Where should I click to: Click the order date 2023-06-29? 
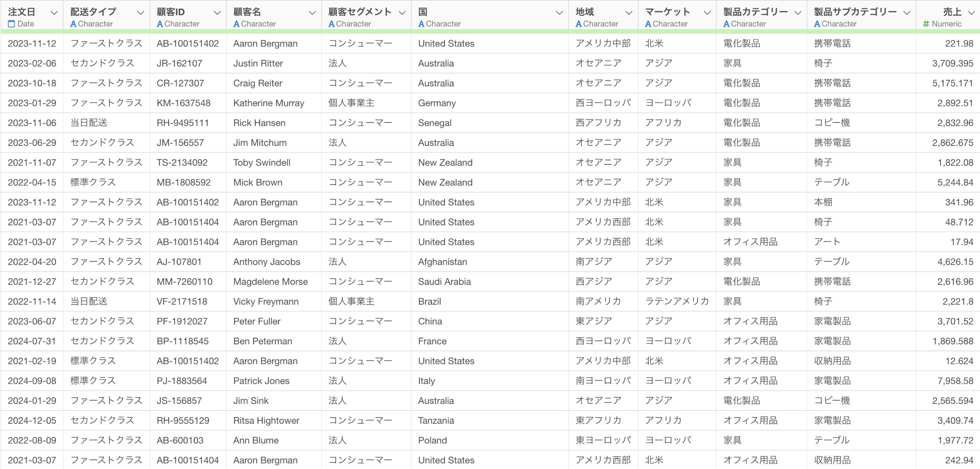coord(32,142)
